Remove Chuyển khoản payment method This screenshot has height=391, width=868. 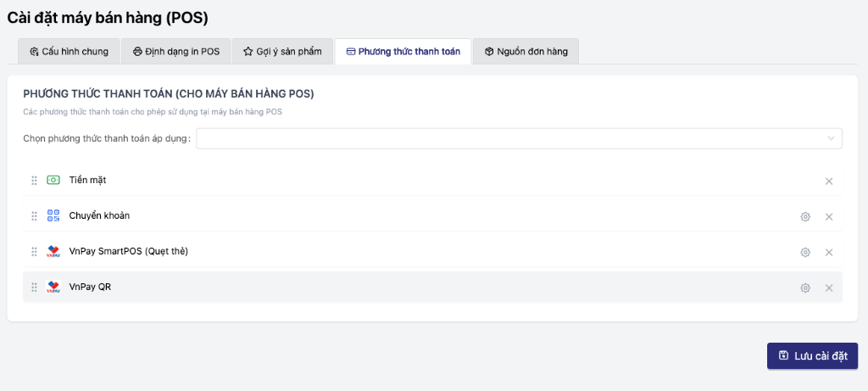coord(829,216)
